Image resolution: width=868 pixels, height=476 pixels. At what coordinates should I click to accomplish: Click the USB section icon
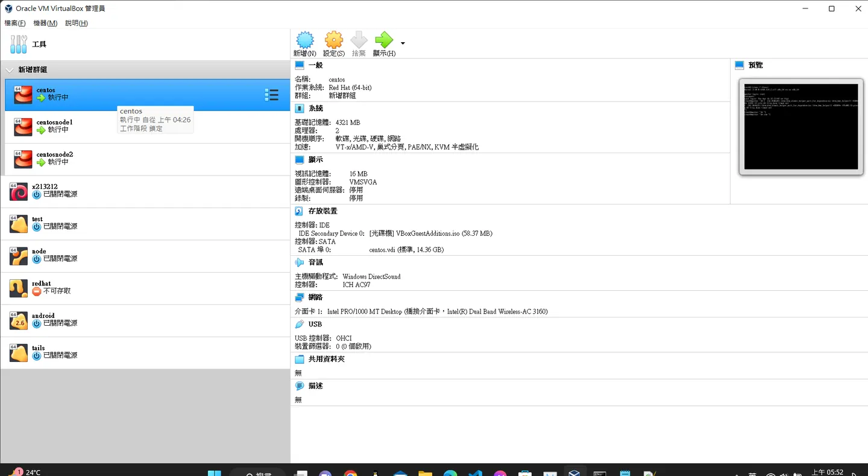point(300,324)
